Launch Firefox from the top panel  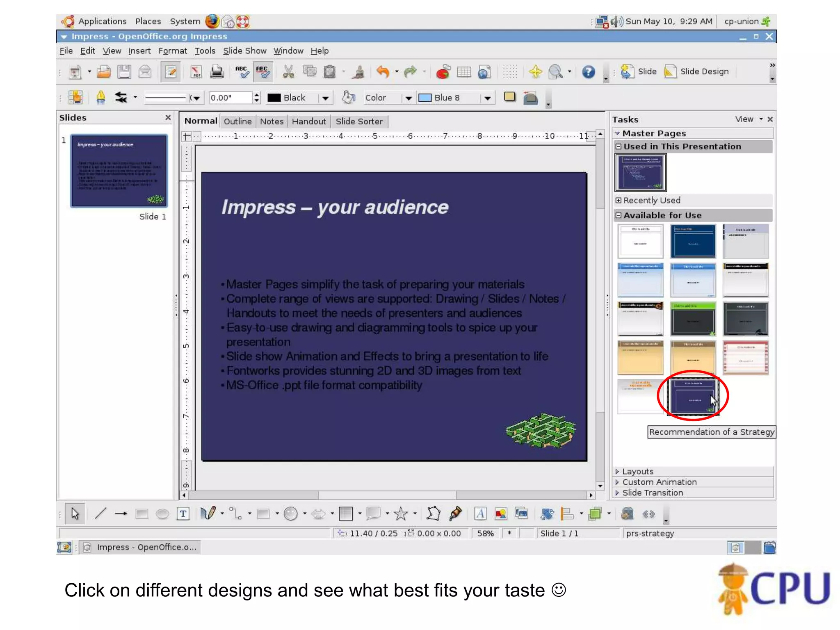point(212,21)
